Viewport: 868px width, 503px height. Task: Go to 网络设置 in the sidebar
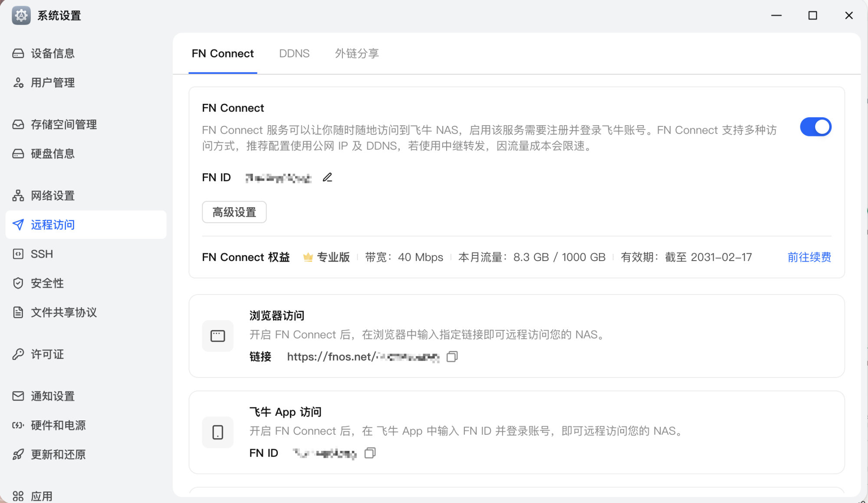53,195
